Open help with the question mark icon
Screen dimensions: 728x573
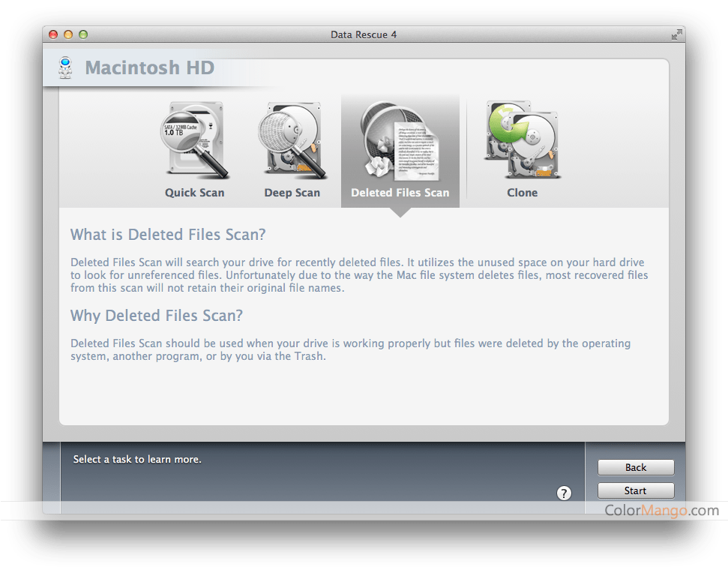pos(565,493)
